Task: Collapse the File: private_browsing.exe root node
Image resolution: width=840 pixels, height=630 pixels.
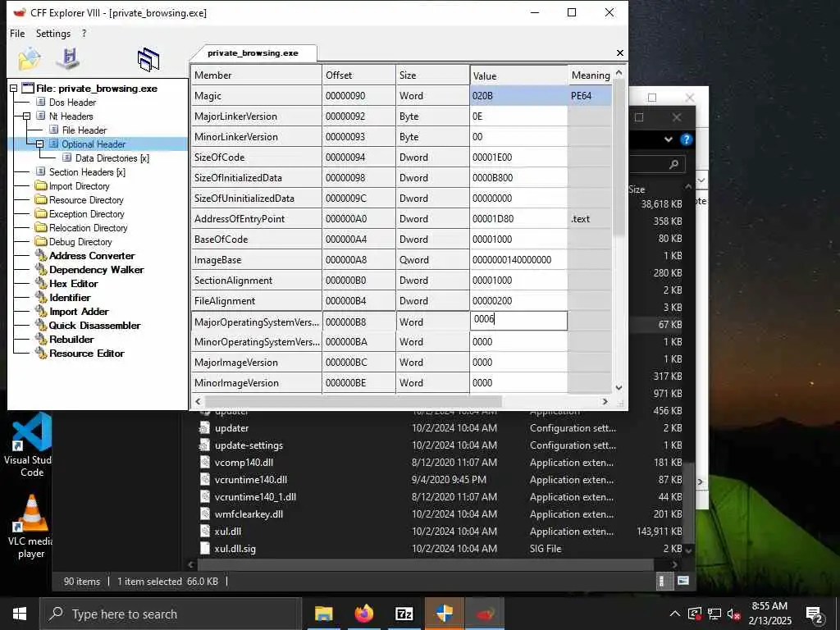Action: point(13,89)
